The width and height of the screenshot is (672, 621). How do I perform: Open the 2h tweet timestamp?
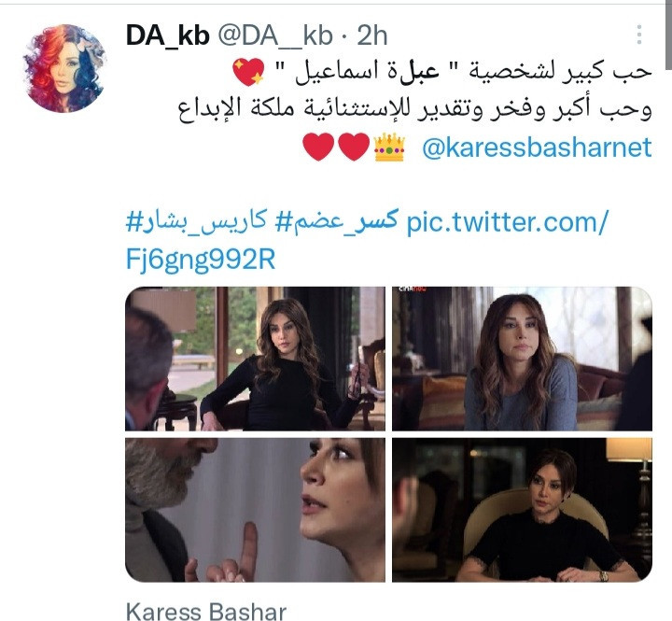372,35
